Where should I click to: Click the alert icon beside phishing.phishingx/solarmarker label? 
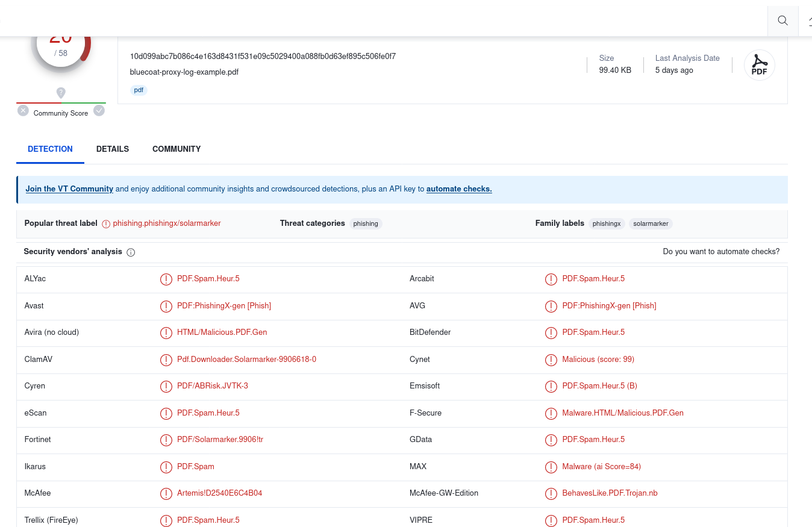106,223
